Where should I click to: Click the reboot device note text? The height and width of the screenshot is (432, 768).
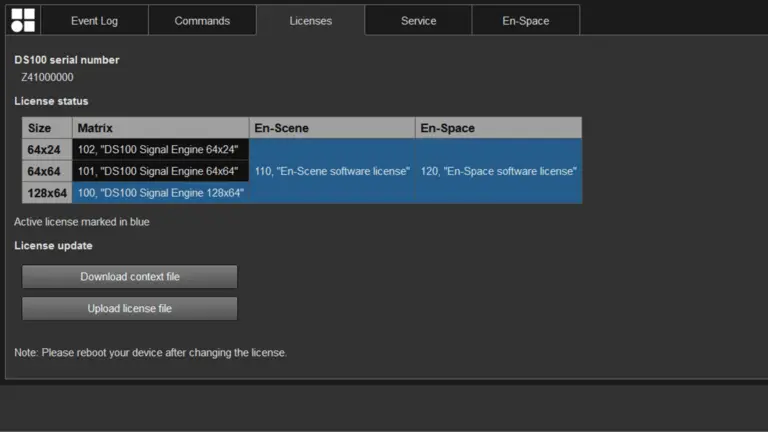pos(150,353)
